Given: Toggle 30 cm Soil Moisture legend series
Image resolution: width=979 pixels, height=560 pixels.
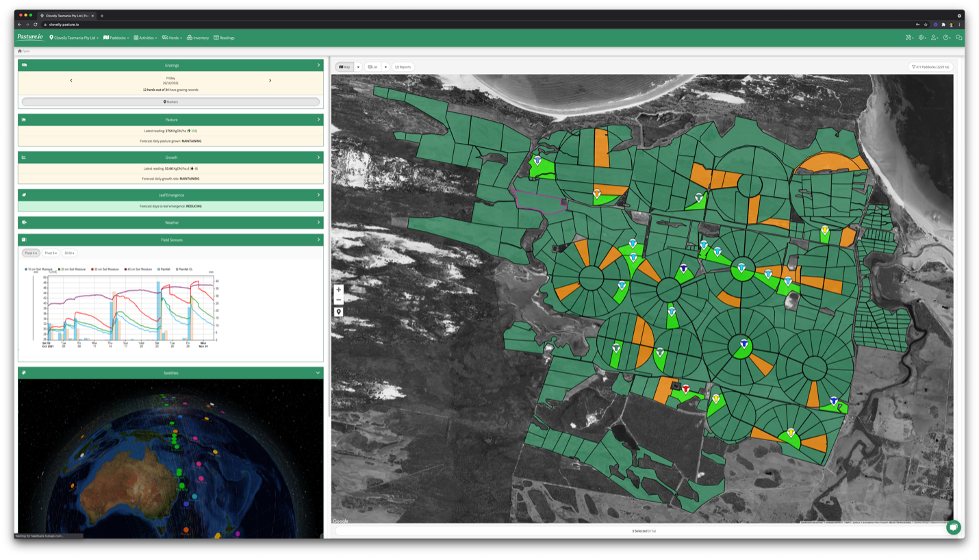Looking at the screenshot, I should [x=105, y=269].
